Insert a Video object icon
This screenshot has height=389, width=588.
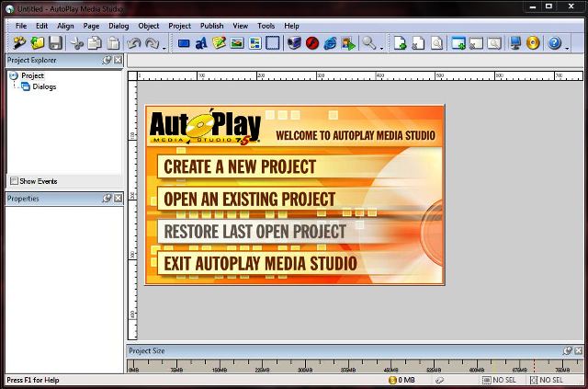pyautogui.click(x=294, y=43)
